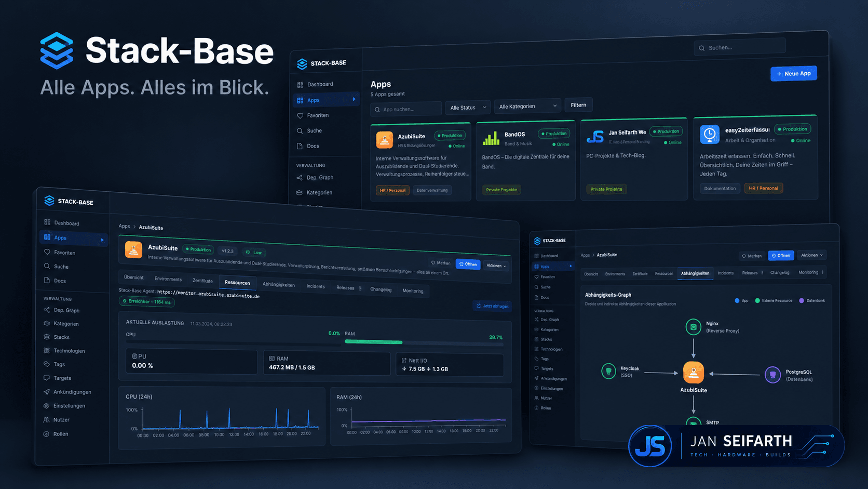This screenshot has height=489, width=868.
Task: Open Targets in Ressourcen window sidebar
Action: [58, 378]
